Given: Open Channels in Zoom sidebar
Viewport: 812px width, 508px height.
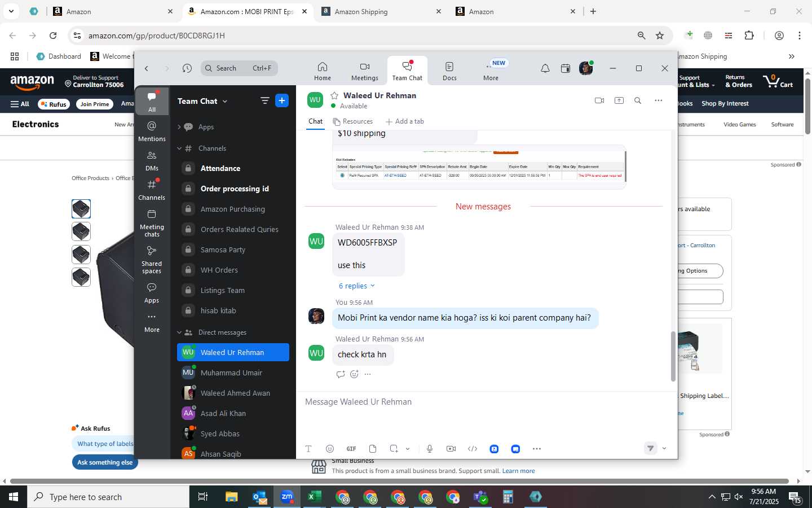Looking at the screenshot, I should (152, 190).
